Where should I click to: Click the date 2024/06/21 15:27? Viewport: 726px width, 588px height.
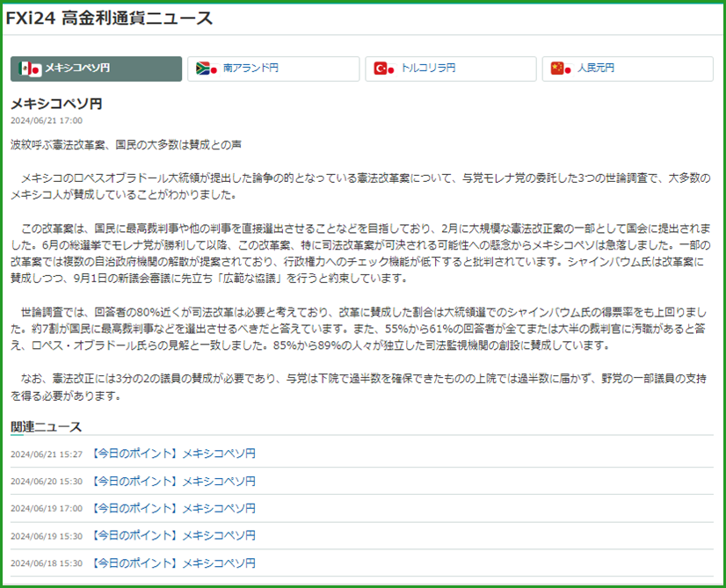pos(47,454)
